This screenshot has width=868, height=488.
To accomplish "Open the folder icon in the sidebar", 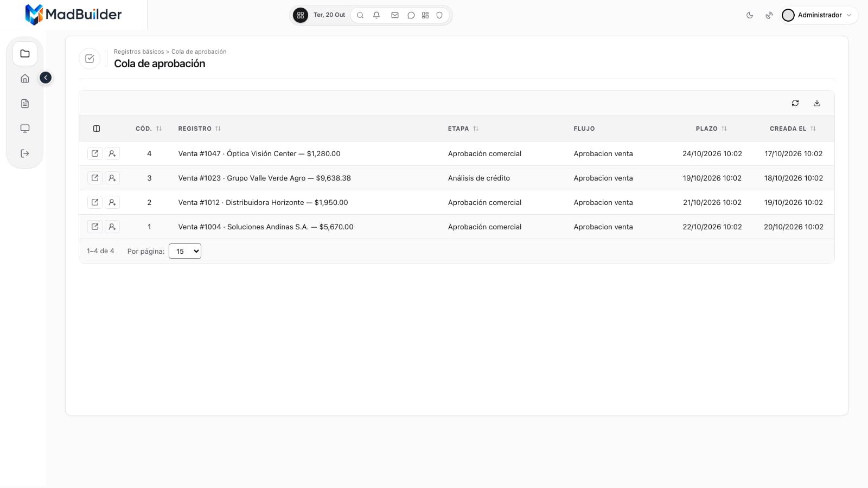I will 25,54.
